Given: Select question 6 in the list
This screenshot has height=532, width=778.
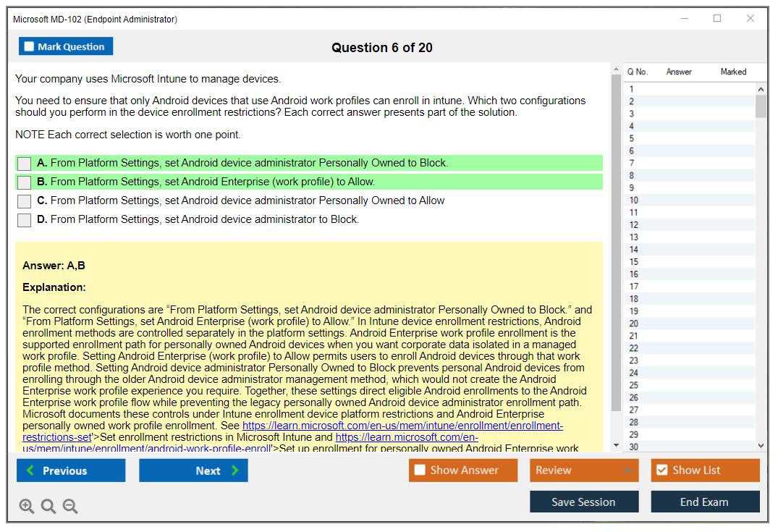Looking at the screenshot, I should pos(690,151).
